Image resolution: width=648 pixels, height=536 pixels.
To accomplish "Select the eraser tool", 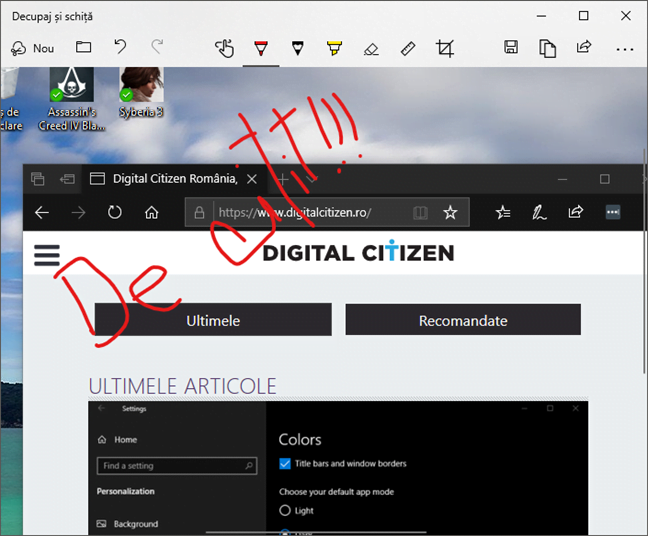I will pyautogui.click(x=371, y=49).
